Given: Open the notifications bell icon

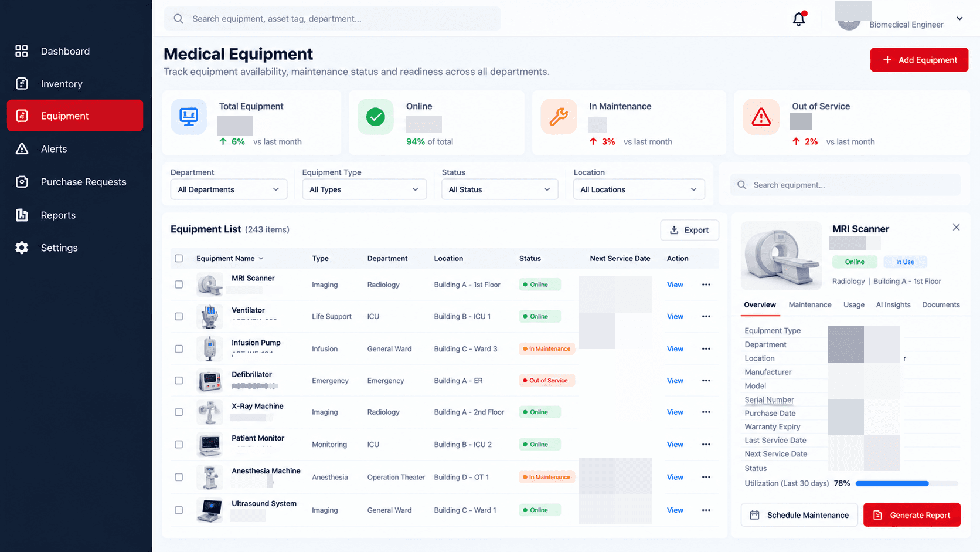Looking at the screenshot, I should (799, 19).
